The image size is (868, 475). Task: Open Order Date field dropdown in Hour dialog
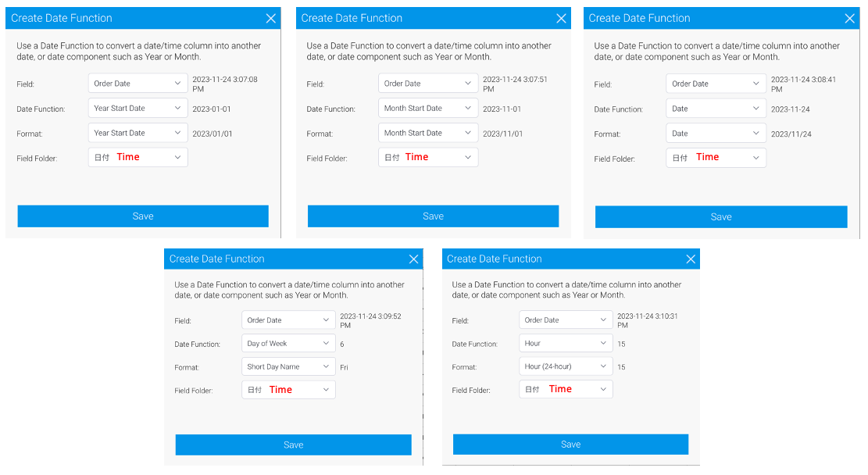point(566,320)
